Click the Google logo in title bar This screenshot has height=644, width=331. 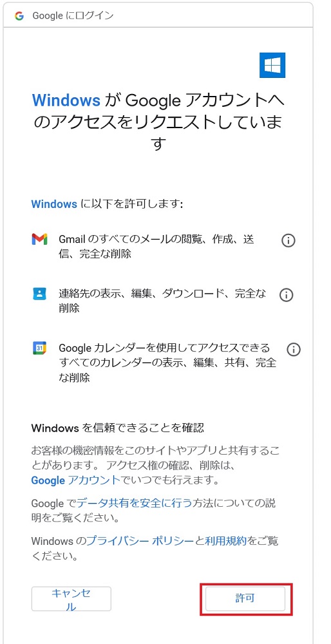point(19,16)
